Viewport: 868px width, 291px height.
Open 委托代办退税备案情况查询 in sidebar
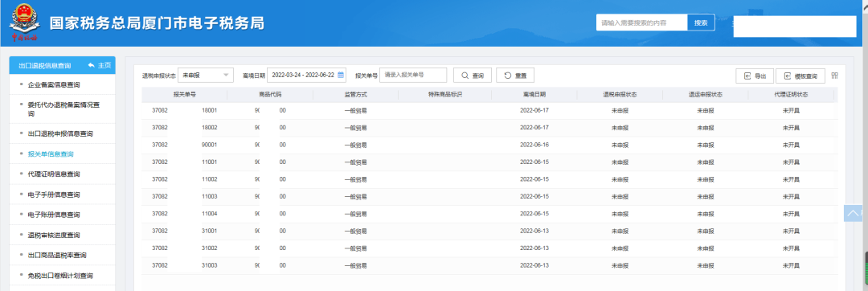pyautogui.click(x=63, y=109)
